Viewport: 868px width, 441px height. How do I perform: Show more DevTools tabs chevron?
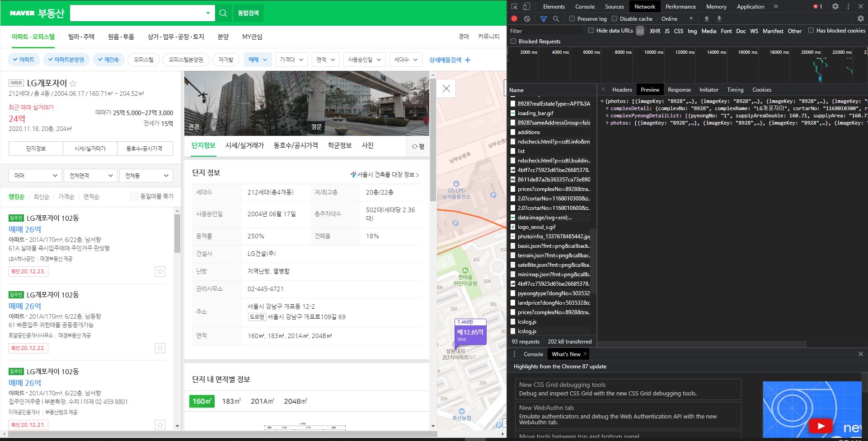tap(776, 6)
